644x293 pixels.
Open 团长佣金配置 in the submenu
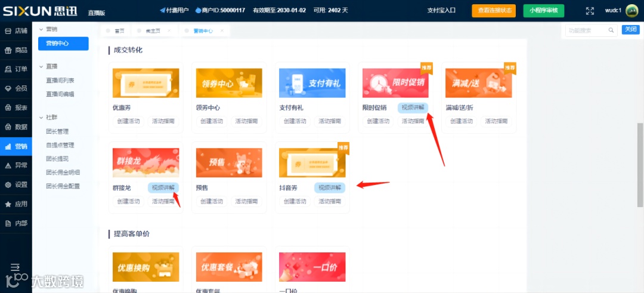[x=63, y=186]
